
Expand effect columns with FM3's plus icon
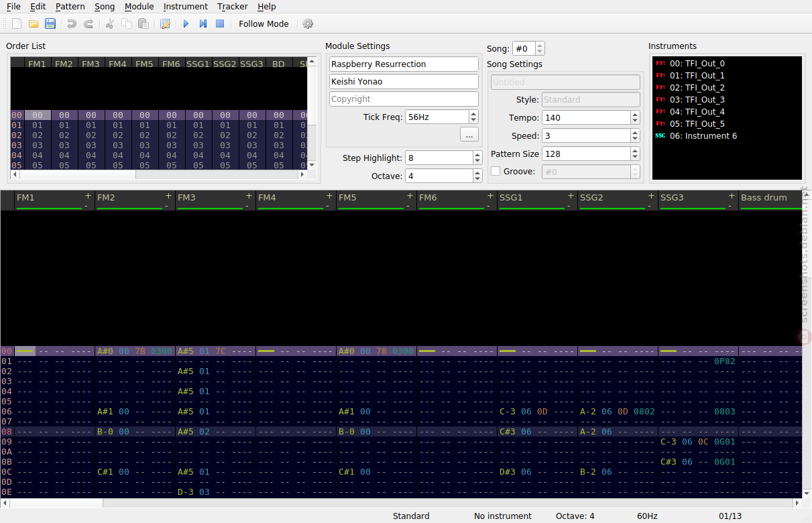pyautogui.click(x=249, y=196)
